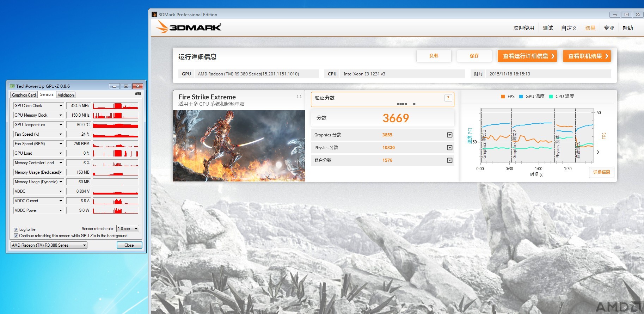The image size is (644, 314).
Task: Click 查看运行详细信息 orange button
Action: [x=527, y=56]
